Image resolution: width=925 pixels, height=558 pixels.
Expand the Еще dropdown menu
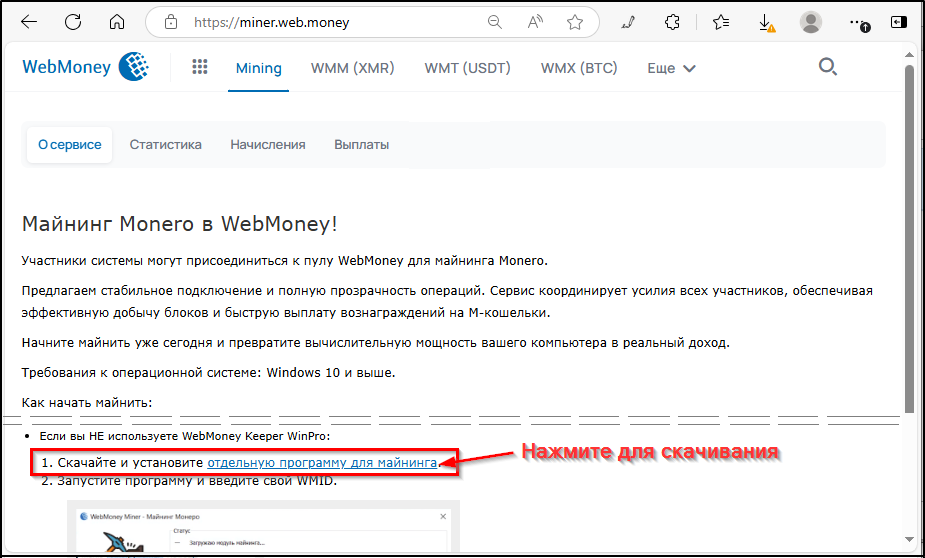click(x=671, y=68)
